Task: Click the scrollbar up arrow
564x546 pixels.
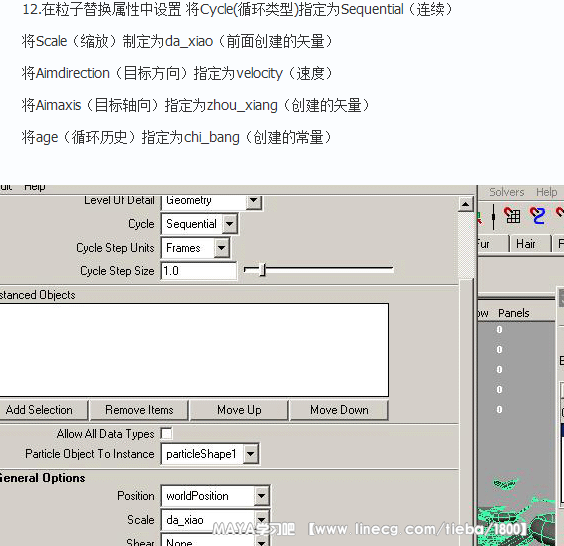Action: [x=465, y=204]
